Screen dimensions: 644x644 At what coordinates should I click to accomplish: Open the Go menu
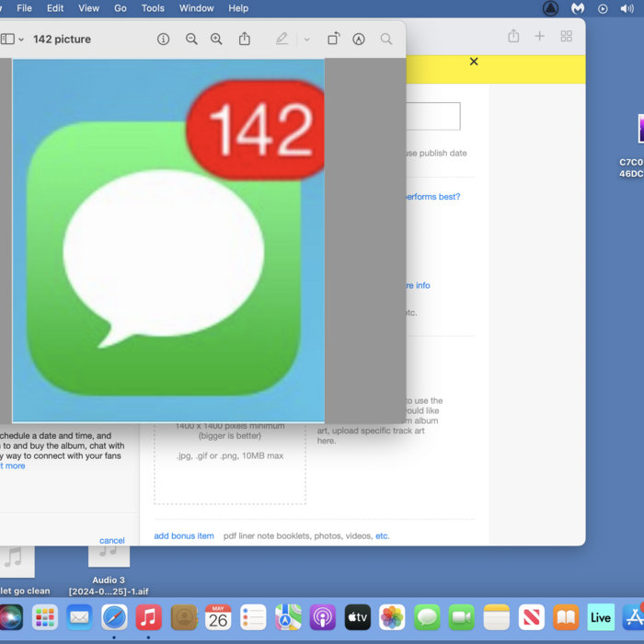pyautogui.click(x=121, y=8)
